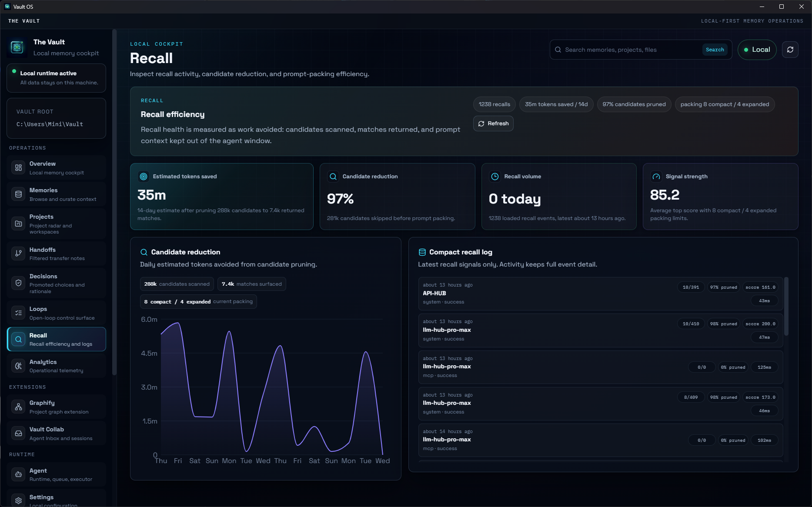Click the C:\Users\Mini\Vault path text
The width and height of the screenshot is (812, 507).
[x=50, y=124]
